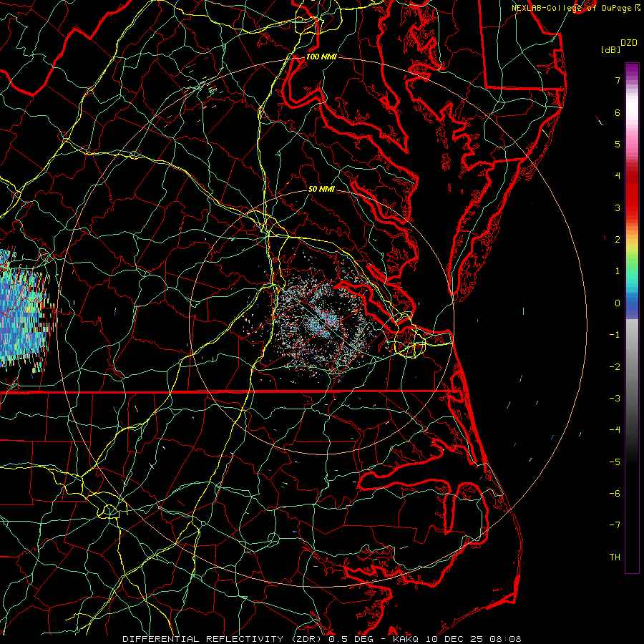Click the "DZD" legend title

(x=629, y=42)
